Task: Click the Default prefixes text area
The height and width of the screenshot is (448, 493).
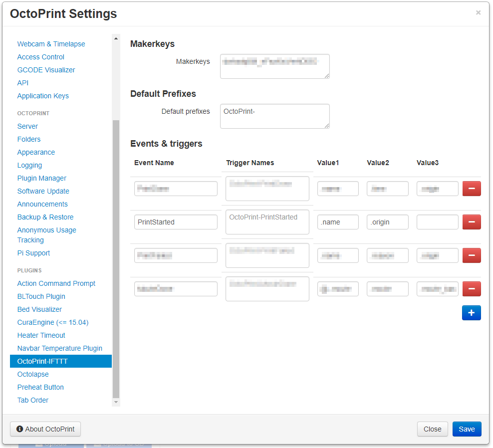Action: point(275,116)
